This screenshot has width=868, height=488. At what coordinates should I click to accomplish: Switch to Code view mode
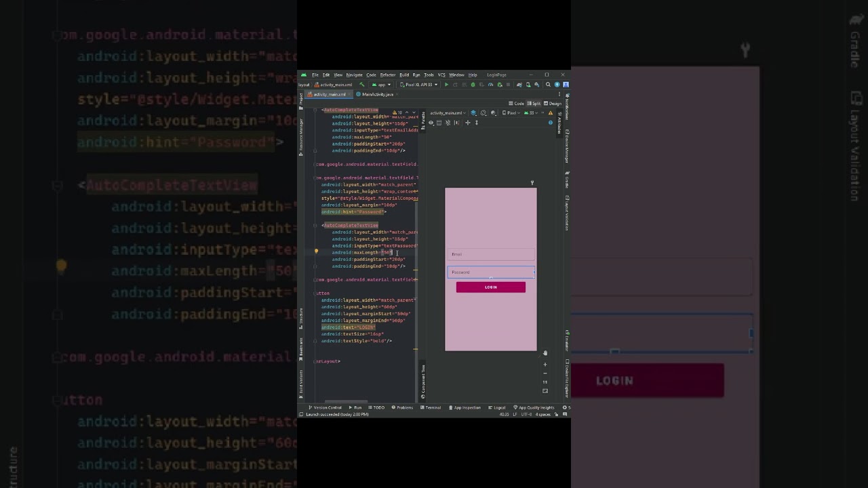tap(516, 103)
